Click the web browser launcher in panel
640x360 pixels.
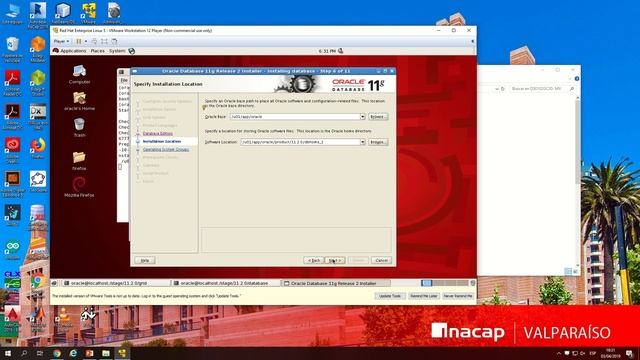click(x=131, y=51)
